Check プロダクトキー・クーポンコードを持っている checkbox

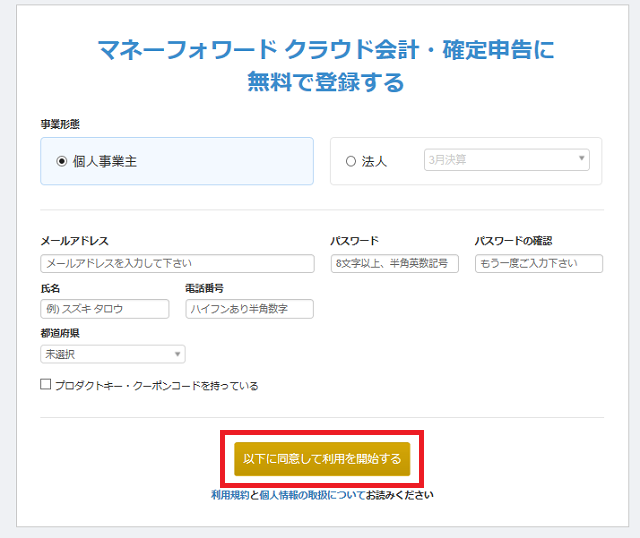45,384
